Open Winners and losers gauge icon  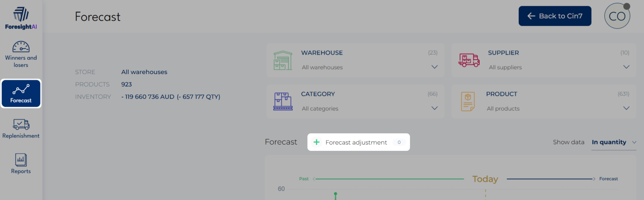pos(21,47)
